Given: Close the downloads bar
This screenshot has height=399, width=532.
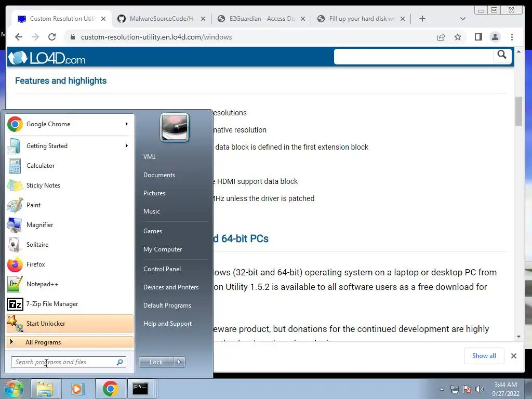Looking at the screenshot, I should [514, 356].
